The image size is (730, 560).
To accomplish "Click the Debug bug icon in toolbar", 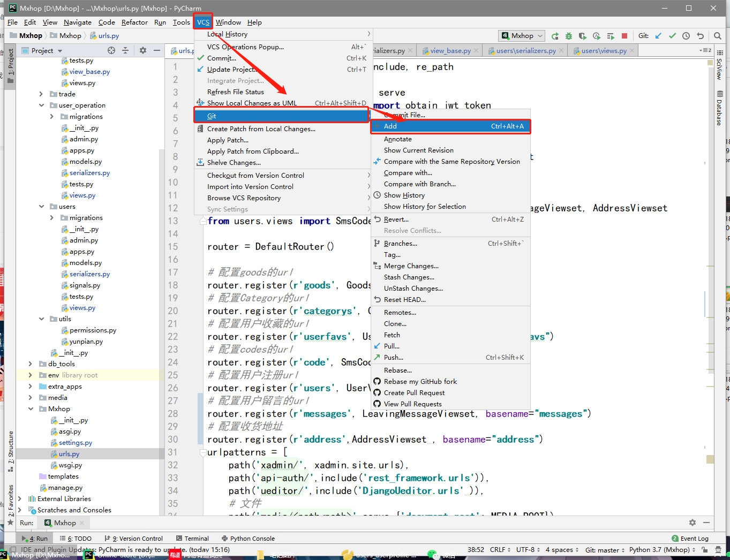I will point(568,36).
